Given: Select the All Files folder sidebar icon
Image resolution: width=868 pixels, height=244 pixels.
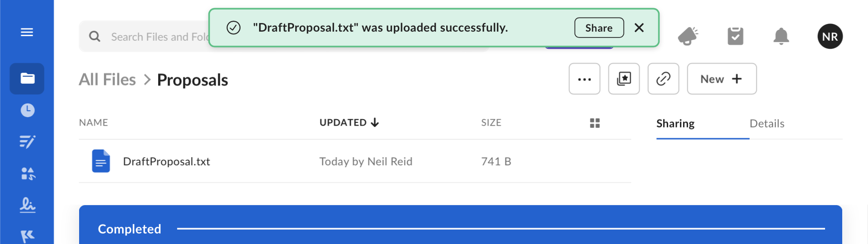Looking at the screenshot, I should pyautogui.click(x=27, y=79).
